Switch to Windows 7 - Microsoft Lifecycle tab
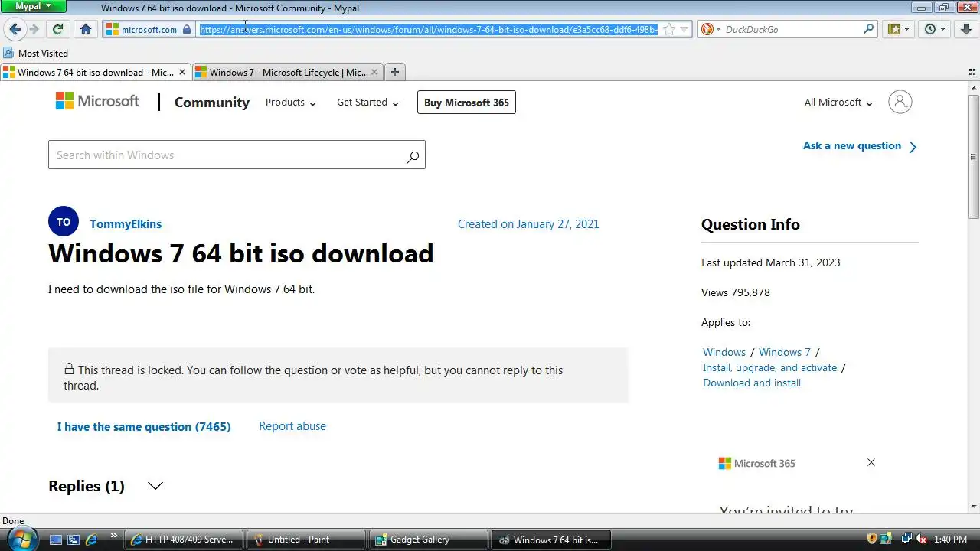The width and height of the screenshot is (980, 551). [288, 72]
